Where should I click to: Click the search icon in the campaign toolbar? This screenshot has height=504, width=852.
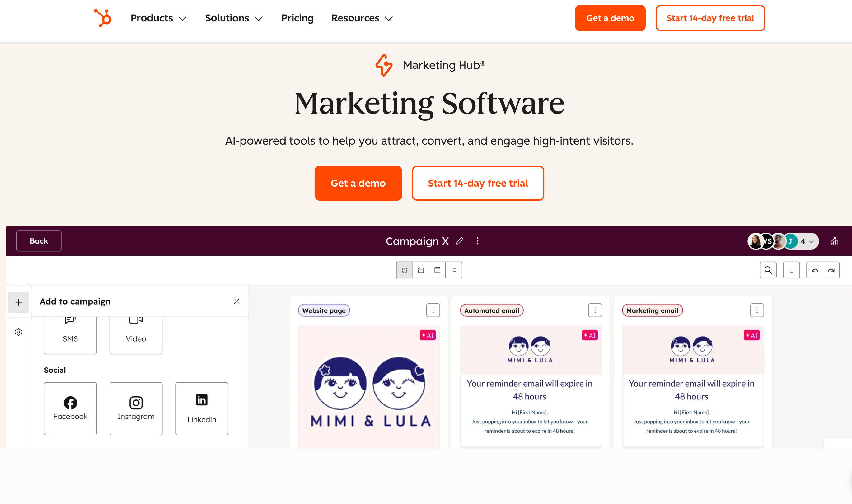768,270
